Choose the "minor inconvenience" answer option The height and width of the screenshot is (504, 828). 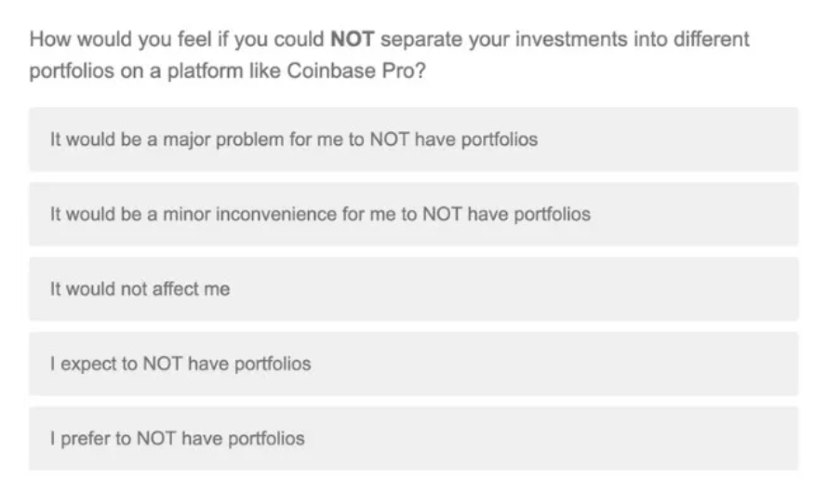click(x=413, y=215)
